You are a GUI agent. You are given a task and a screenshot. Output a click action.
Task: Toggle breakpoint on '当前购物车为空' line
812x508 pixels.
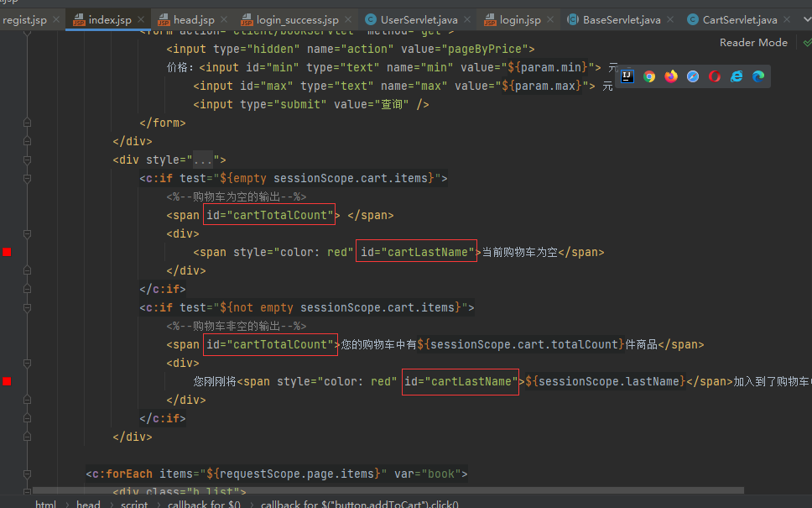point(7,252)
